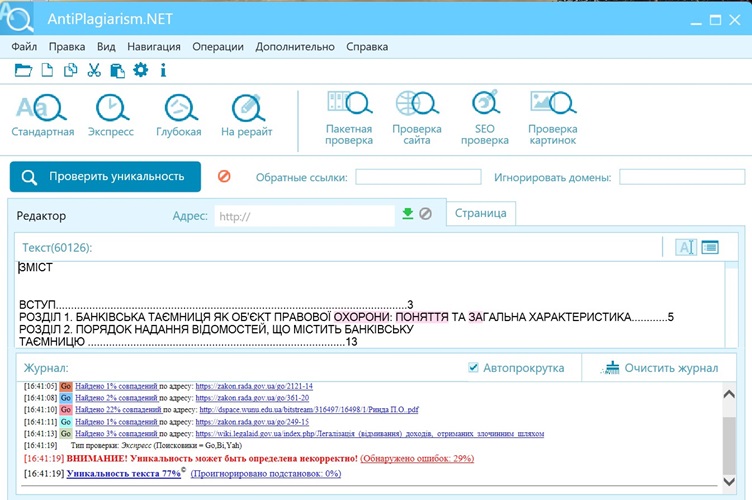Create a new document with the blank page icon
752x500 pixels.
point(47,70)
